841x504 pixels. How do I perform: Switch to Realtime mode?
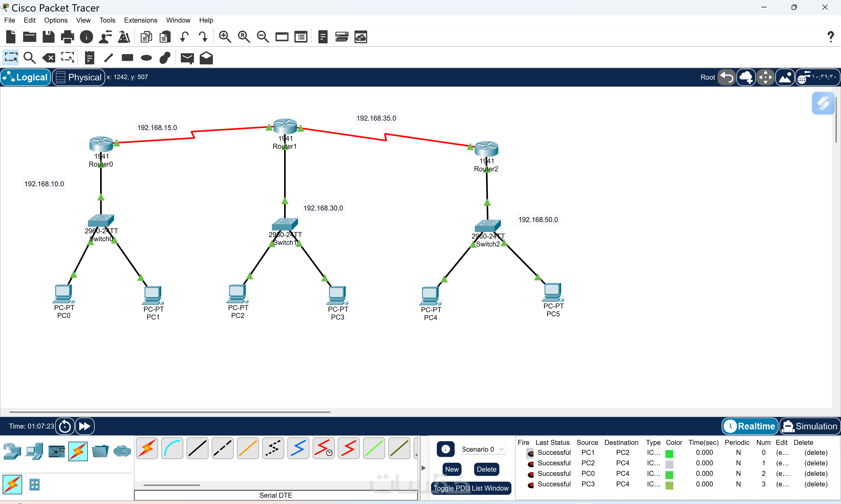750,426
